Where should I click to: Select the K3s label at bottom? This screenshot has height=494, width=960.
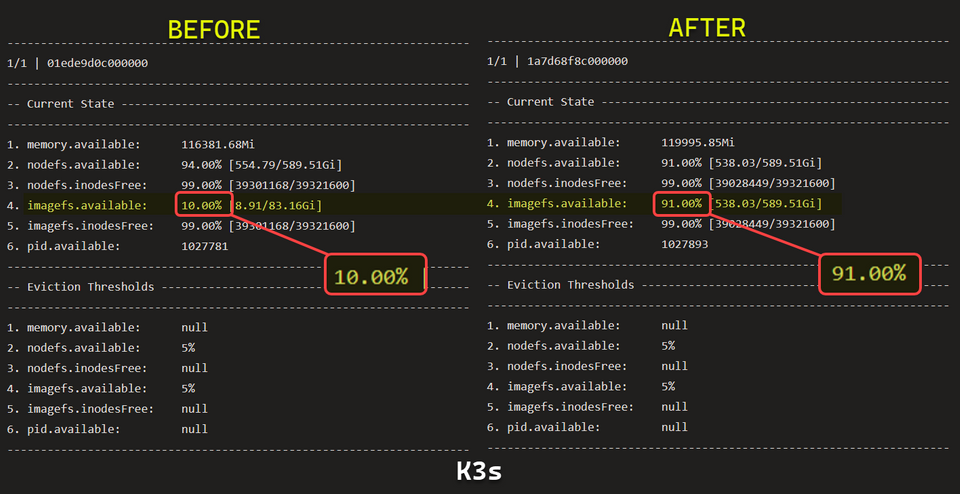click(x=479, y=471)
